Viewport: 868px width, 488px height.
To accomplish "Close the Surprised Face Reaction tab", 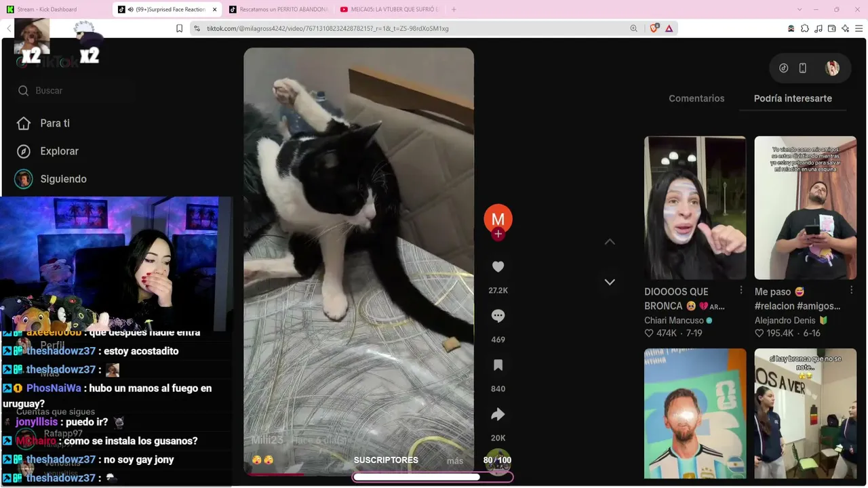I will click(215, 9).
